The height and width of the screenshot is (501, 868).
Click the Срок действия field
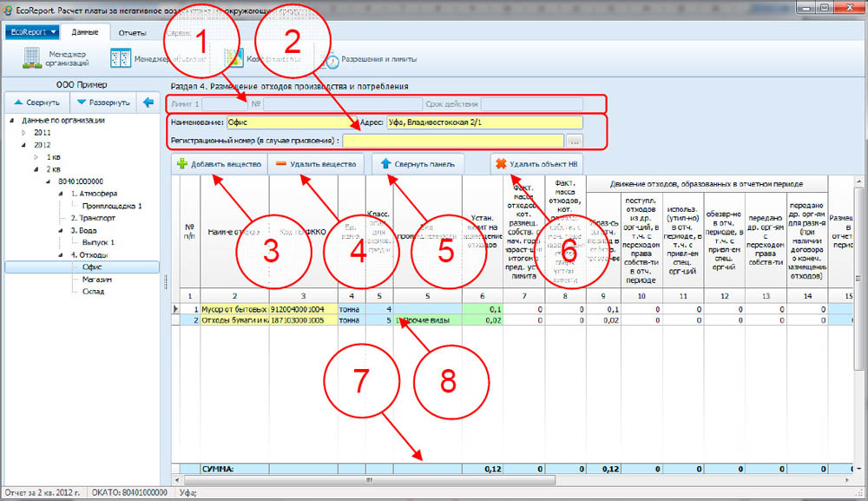click(x=531, y=103)
